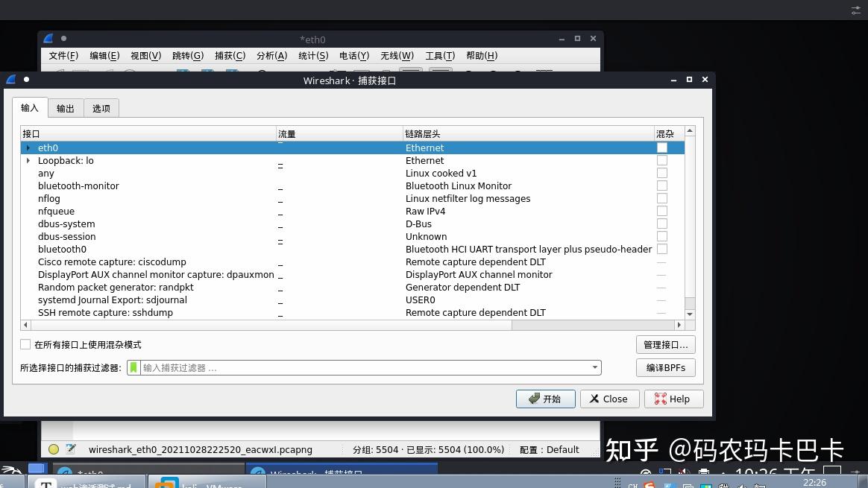Viewport: 868px width, 488px height.
Task: Click the settings slider icon at top right
Action: [x=856, y=10]
